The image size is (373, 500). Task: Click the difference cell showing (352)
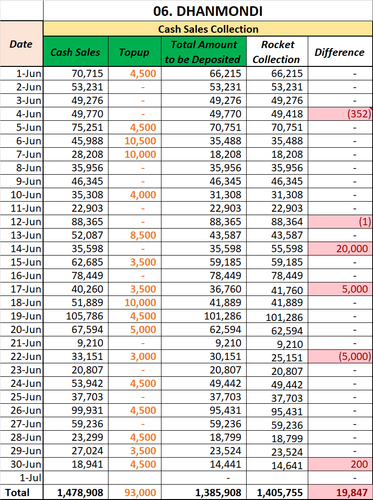(340, 114)
